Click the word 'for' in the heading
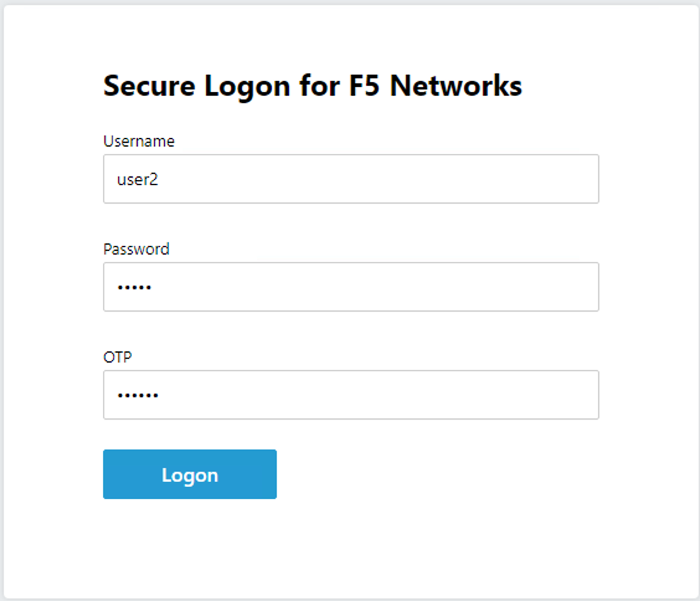This screenshot has height=601, width=700. (x=320, y=85)
